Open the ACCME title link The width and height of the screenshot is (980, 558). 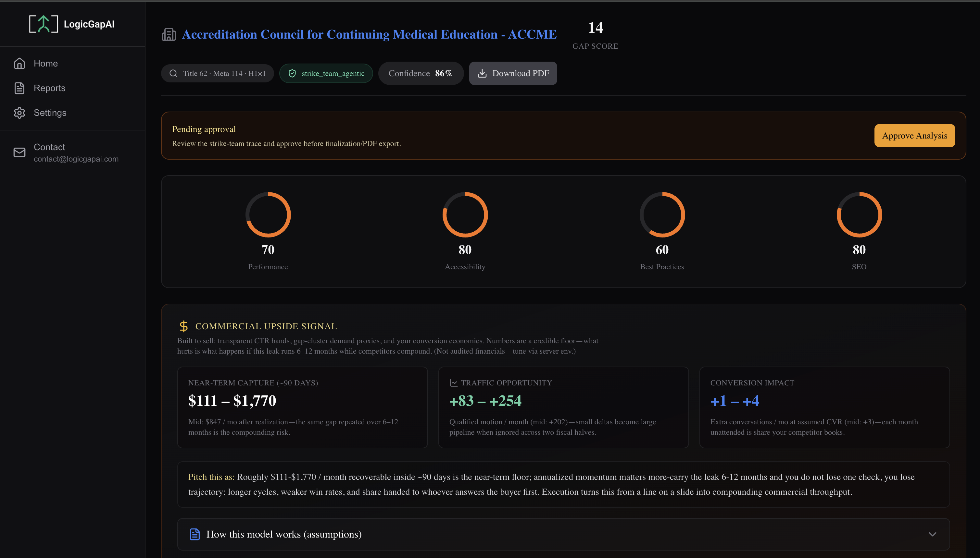369,34
